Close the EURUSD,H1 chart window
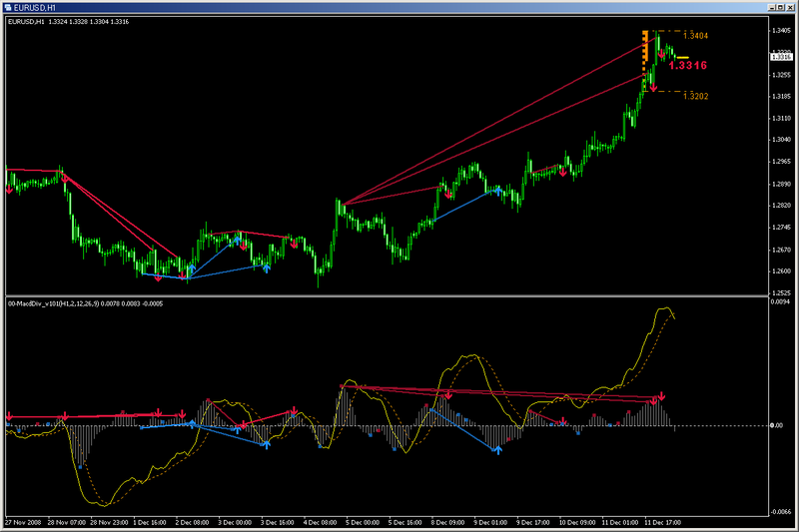Image resolution: width=799 pixels, height=532 pixels. tap(790, 7)
